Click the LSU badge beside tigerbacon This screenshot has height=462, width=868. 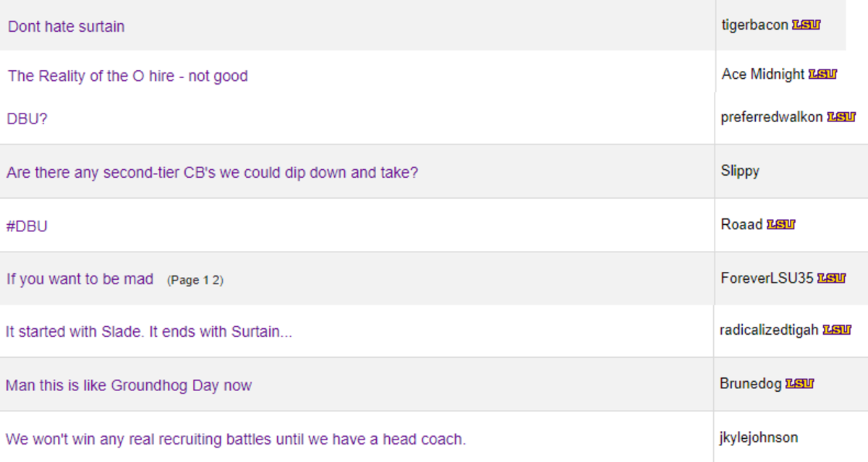(807, 25)
